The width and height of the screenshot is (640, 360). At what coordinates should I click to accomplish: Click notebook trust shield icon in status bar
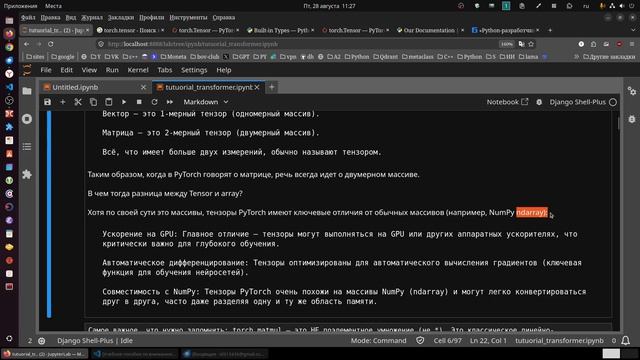pos(420,340)
